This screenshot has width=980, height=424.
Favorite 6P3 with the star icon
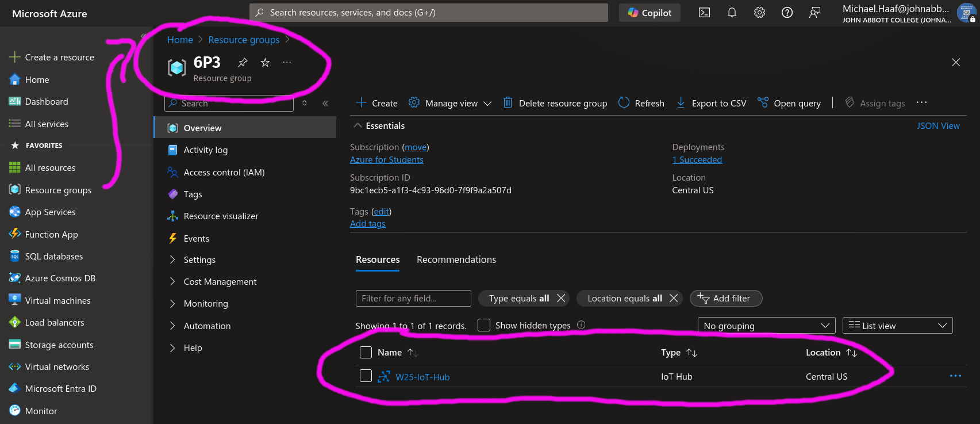(265, 62)
